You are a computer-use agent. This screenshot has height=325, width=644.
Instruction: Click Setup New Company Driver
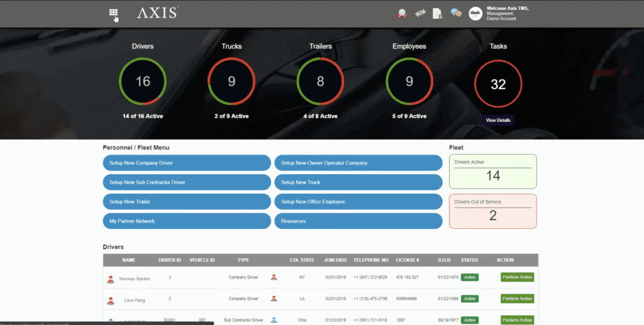tap(187, 163)
